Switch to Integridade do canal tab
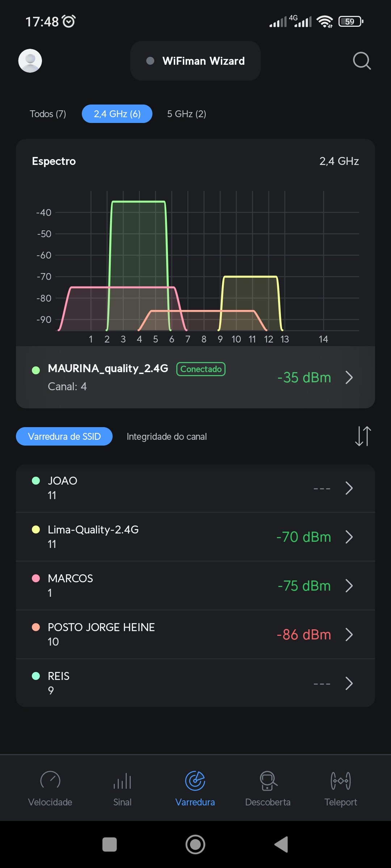The width and height of the screenshot is (391, 868). [x=167, y=437]
